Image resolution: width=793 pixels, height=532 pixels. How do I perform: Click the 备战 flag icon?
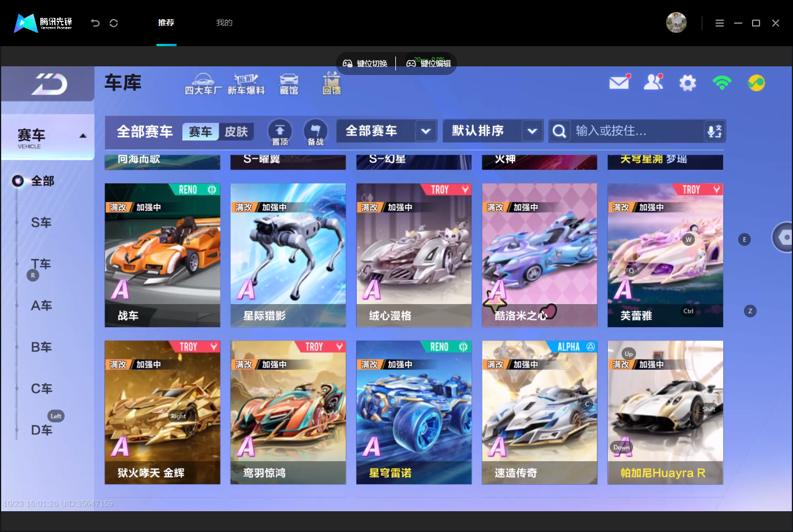click(x=315, y=132)
